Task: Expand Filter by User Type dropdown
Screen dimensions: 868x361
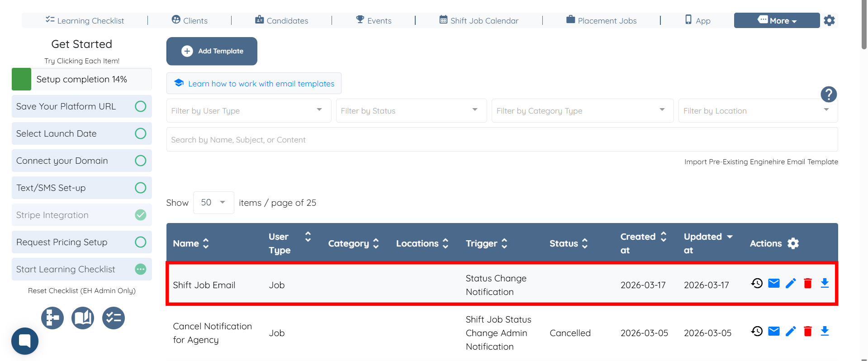Action: coord(248,111)
